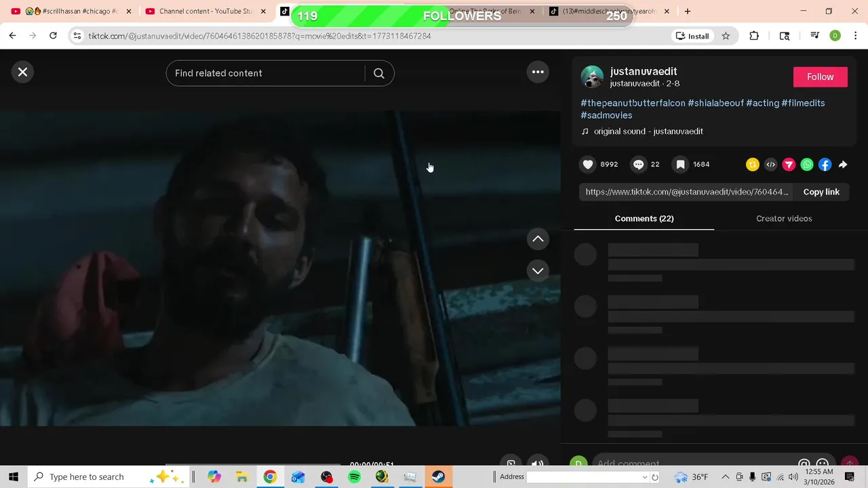The image size is (868, 488).
Task: Show hidden system tray icons
Action: pos(725,476)
